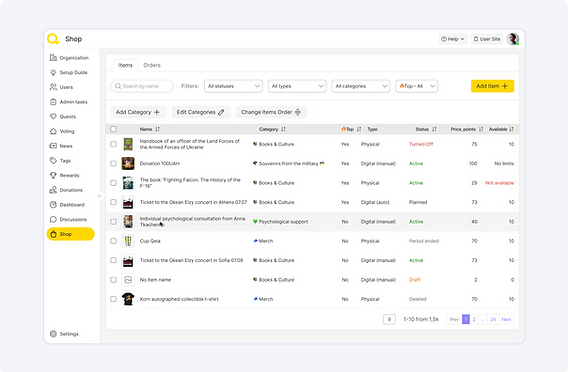Viewport: 568px width, 372px height.
Task: Click the 'Period ended' status text
Action: tap(424, 241)
